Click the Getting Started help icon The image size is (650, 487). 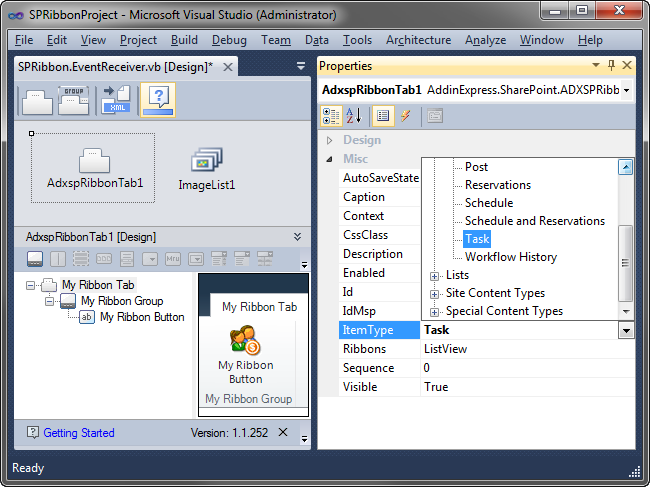coord(33,432)
